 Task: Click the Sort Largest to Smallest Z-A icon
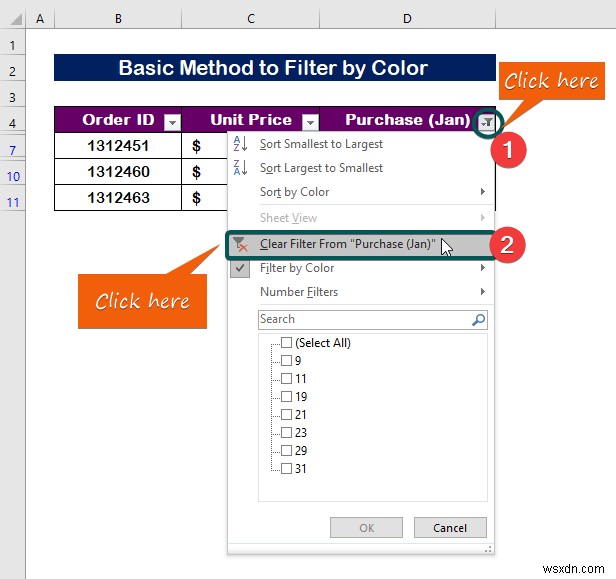click(x=240, y=168)
